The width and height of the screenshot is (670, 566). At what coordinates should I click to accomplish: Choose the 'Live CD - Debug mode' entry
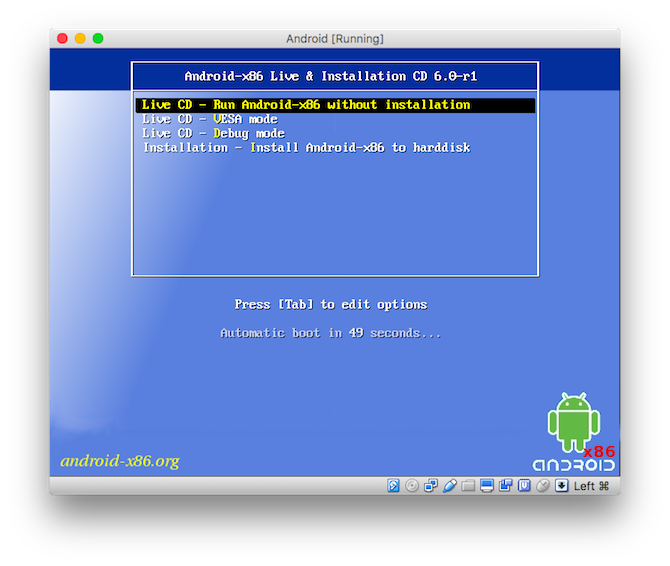pos(213,133)
